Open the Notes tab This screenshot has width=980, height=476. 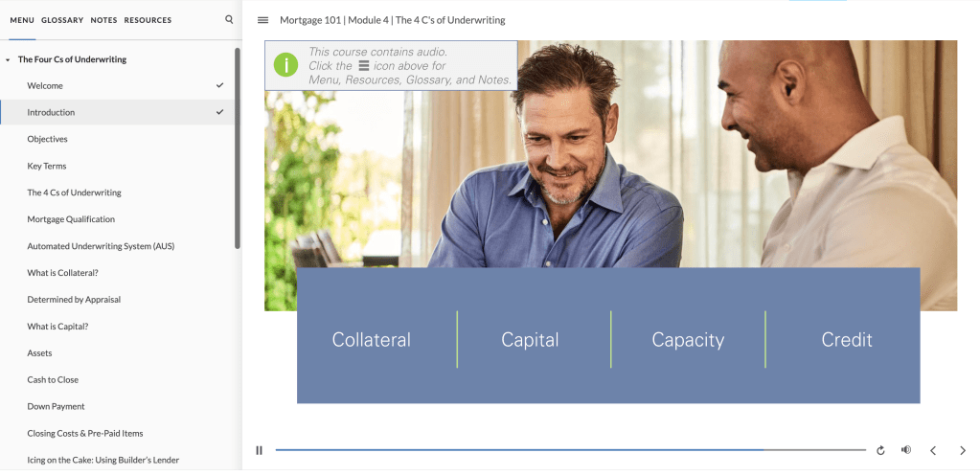pos(103,20)
